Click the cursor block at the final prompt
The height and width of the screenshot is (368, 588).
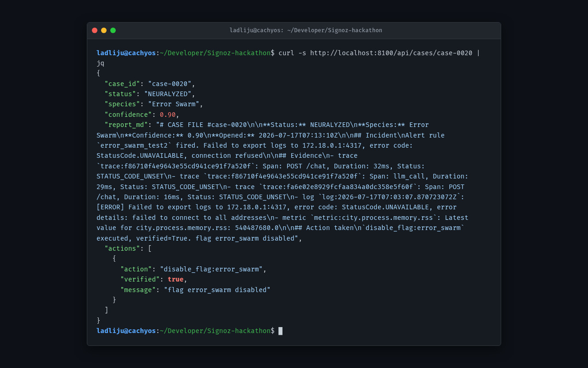[x=281, y=331]
